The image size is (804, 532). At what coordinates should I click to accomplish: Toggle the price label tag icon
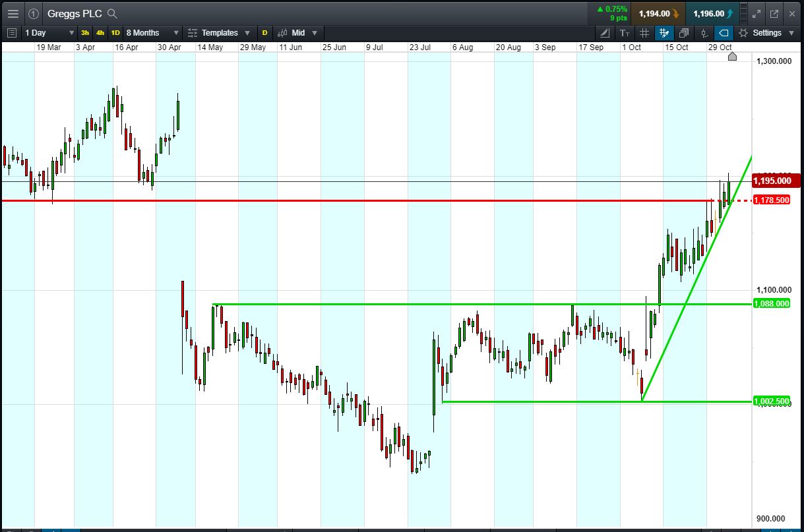724,32
